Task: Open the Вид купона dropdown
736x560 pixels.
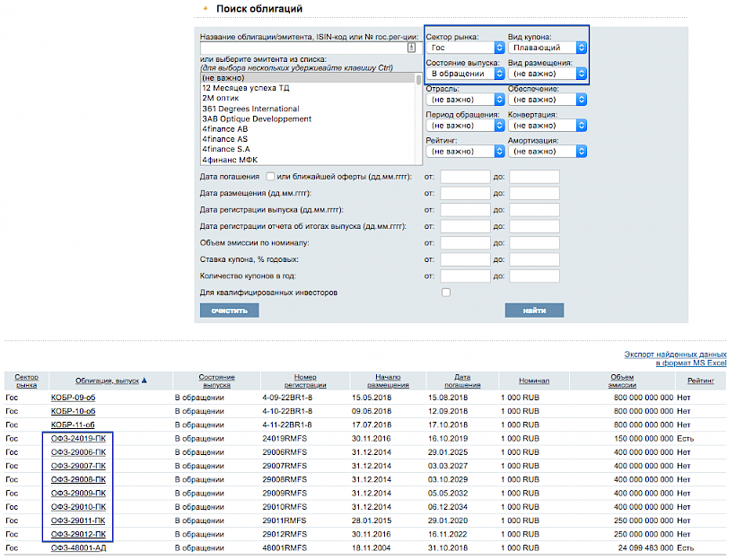Action: pos(548,48)
